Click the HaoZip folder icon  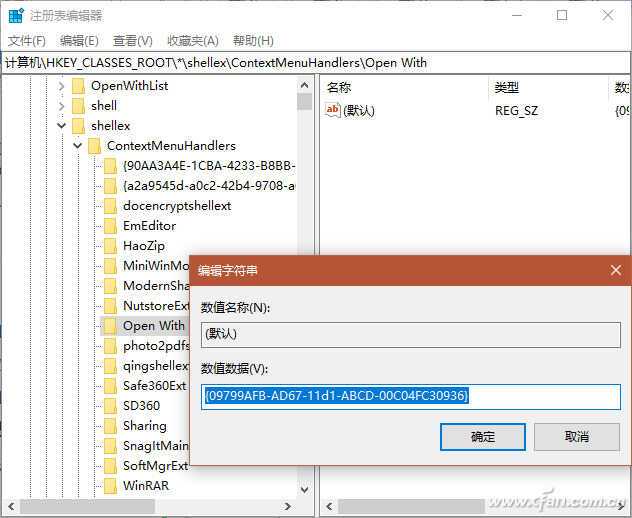(111, 246)
